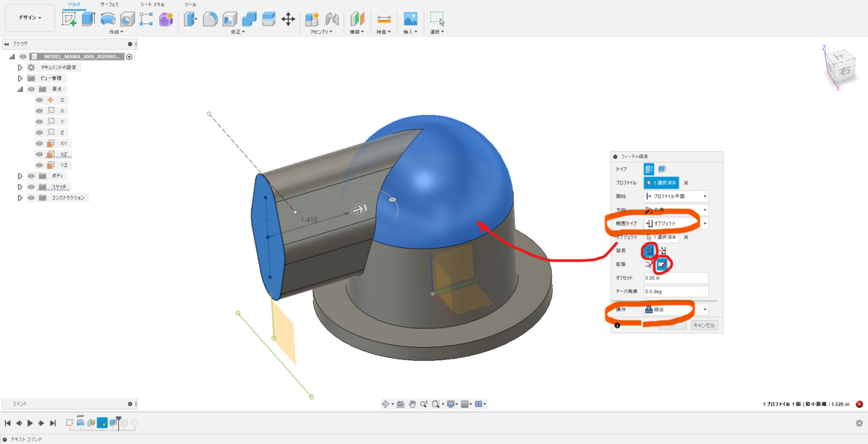Click the info icon in feature dialog
The width and height of the screenshot is (868, 444).
(617, 325)
